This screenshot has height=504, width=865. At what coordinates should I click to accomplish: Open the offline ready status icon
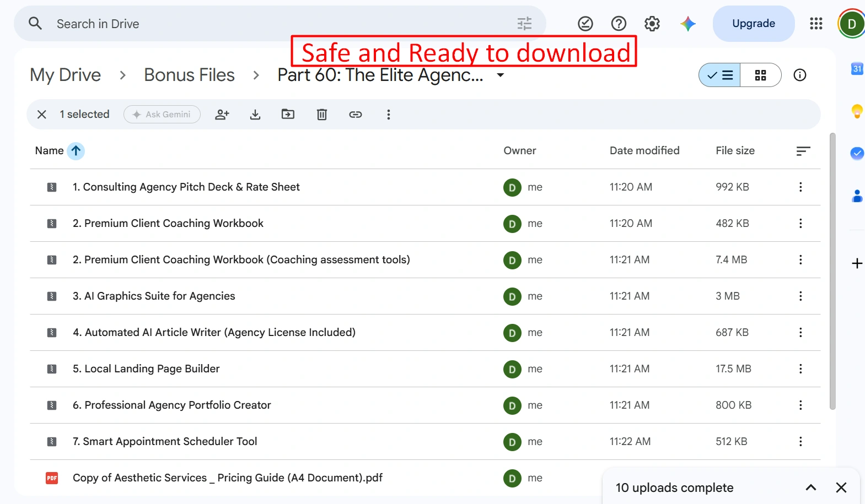tap(585, 24)
